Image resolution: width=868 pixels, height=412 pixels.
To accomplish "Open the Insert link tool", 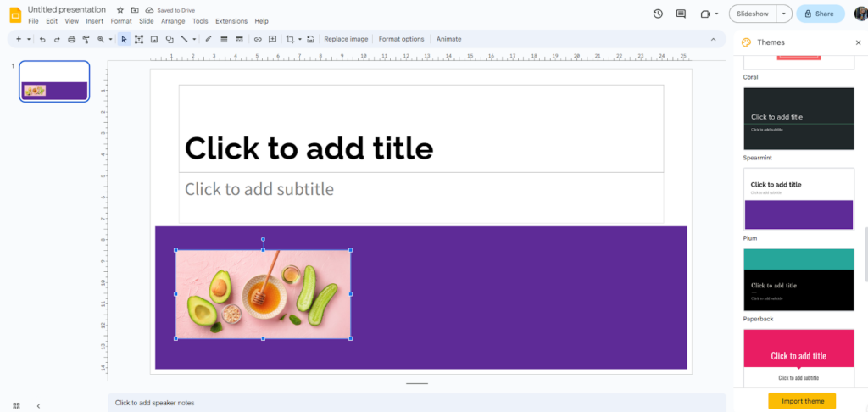I will click(258, 39).
